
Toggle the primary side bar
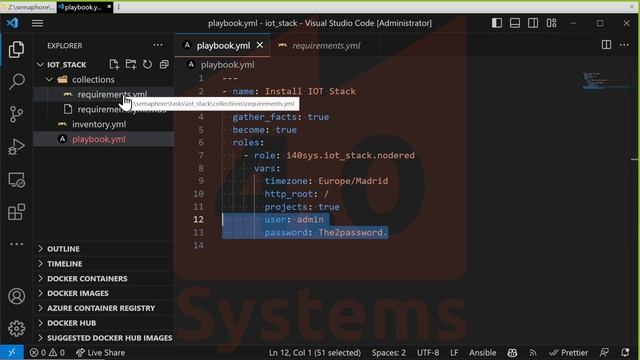(497, 23)
